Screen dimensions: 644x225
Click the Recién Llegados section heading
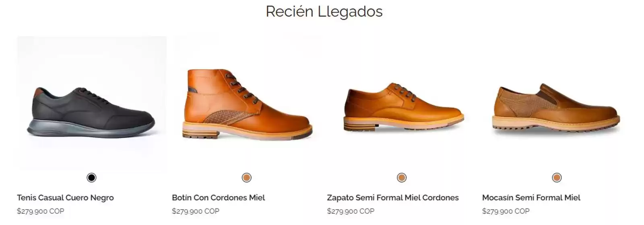click(x=324, y=11)
